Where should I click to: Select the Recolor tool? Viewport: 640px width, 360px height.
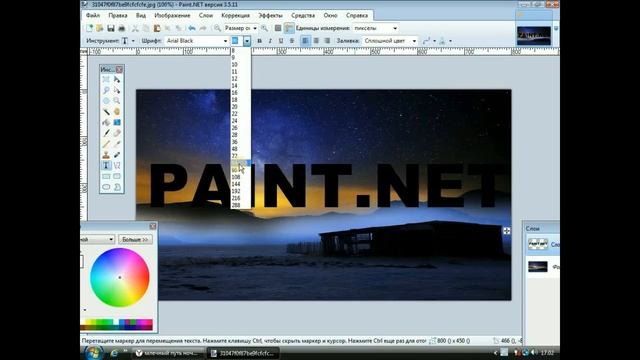coord(117,155)
